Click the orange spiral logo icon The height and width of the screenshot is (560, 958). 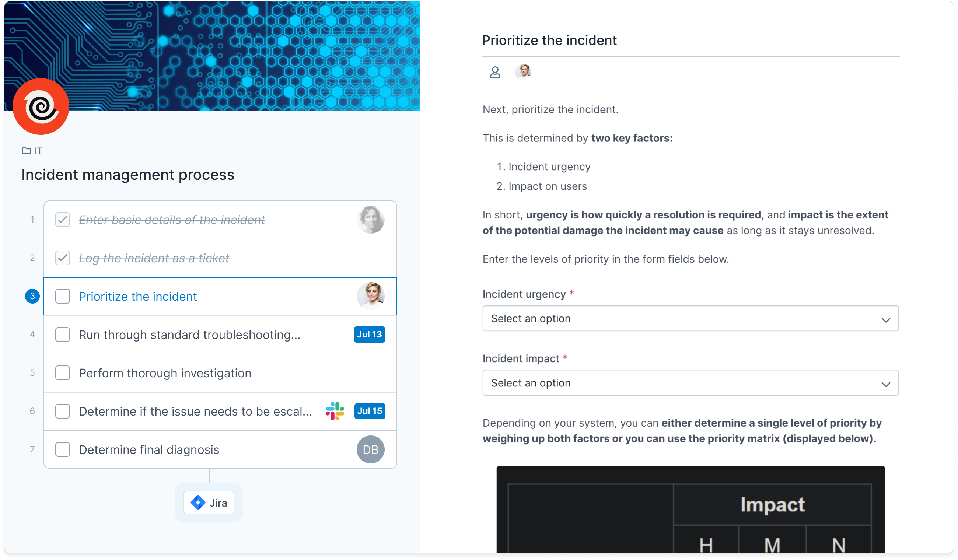(x=41, y=107)
